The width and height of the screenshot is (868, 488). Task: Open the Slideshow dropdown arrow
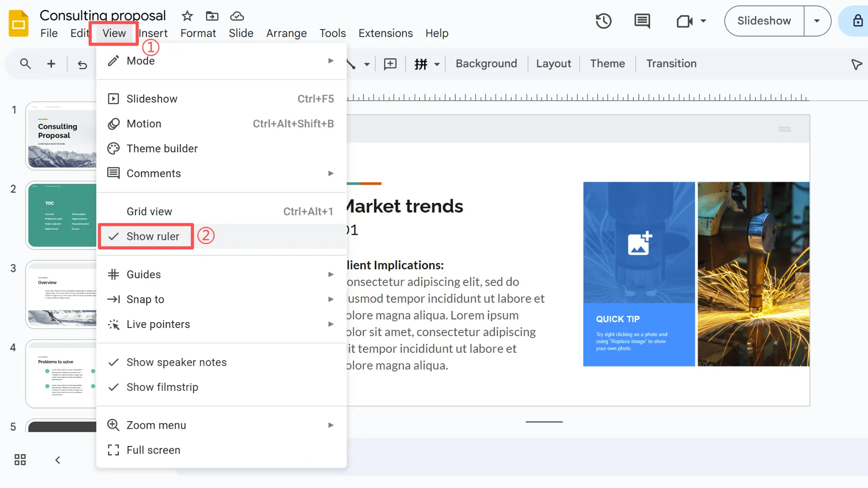817,21
